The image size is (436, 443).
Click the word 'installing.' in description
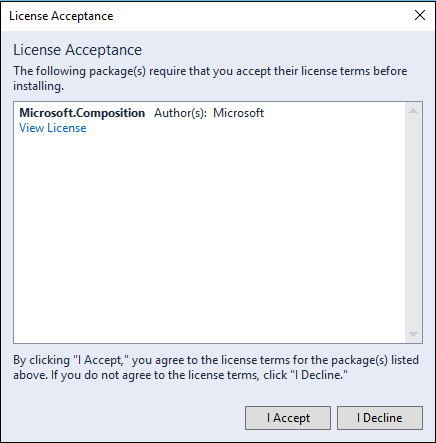coord(38,86)
